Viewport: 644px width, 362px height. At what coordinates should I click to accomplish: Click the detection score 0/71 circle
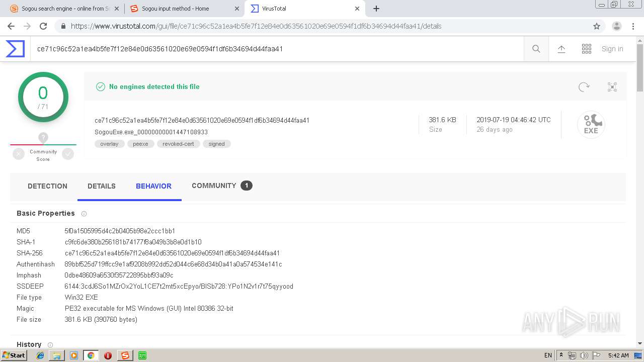[x=43, y=97]
